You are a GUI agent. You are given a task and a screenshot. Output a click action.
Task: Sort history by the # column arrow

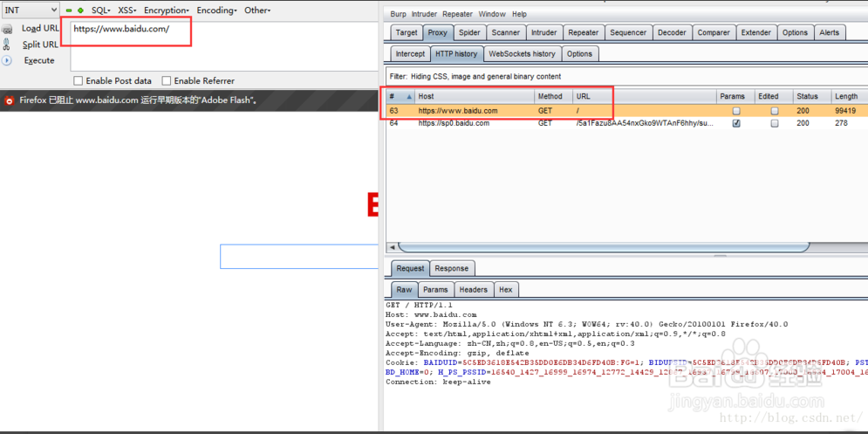coord(409,96)
